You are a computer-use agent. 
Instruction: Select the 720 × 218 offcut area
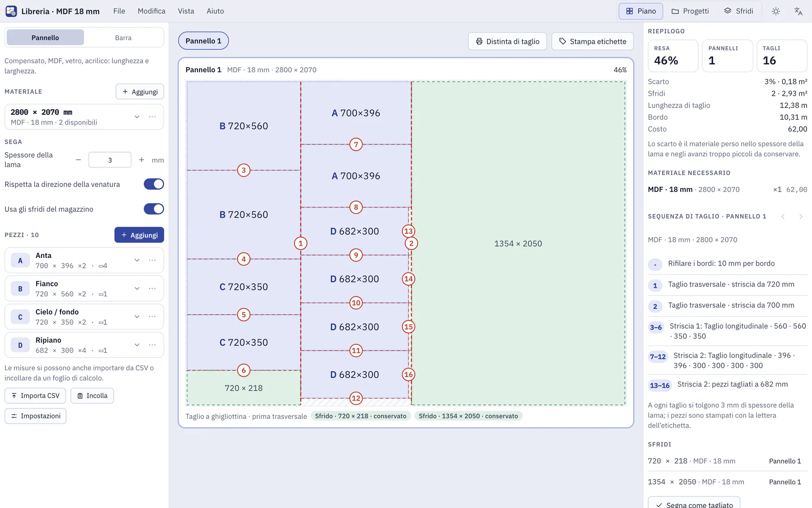point(244,388)
